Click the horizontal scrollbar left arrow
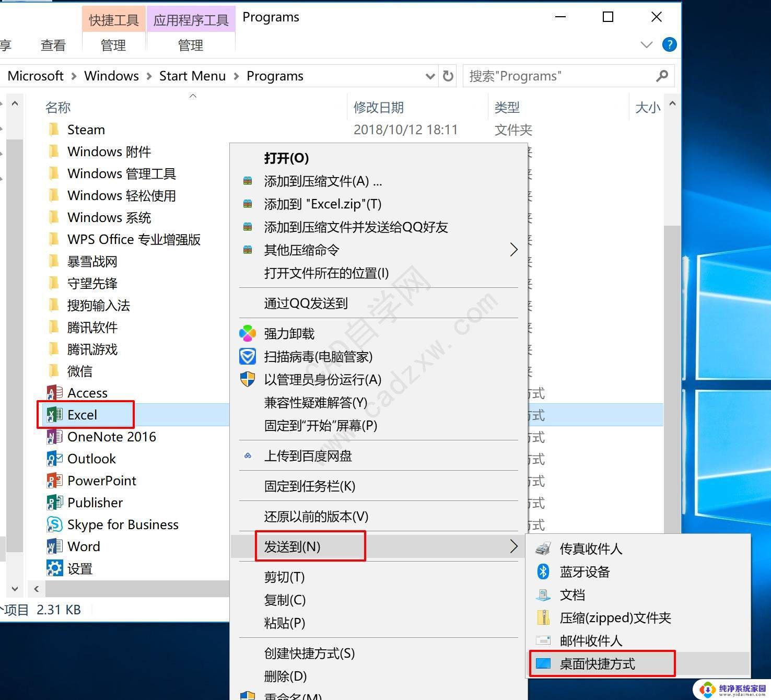Viewport: 771px width, 700px height. (x=36, y=589)
